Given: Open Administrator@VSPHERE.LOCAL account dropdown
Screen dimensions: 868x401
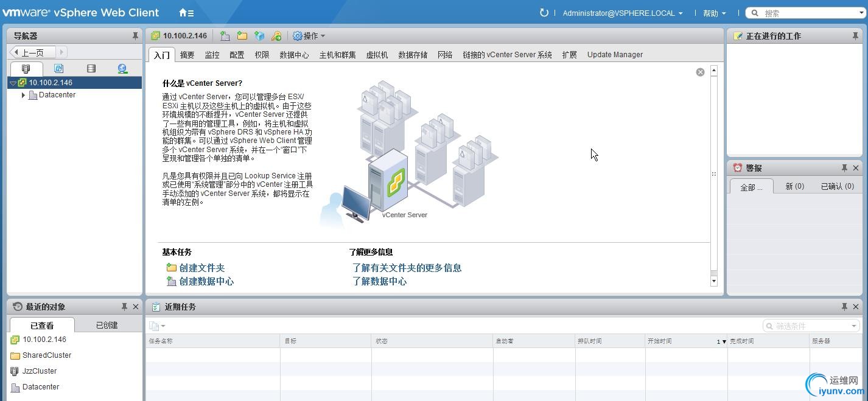Looking at the screenshot, I should click(x=623, y=13).
